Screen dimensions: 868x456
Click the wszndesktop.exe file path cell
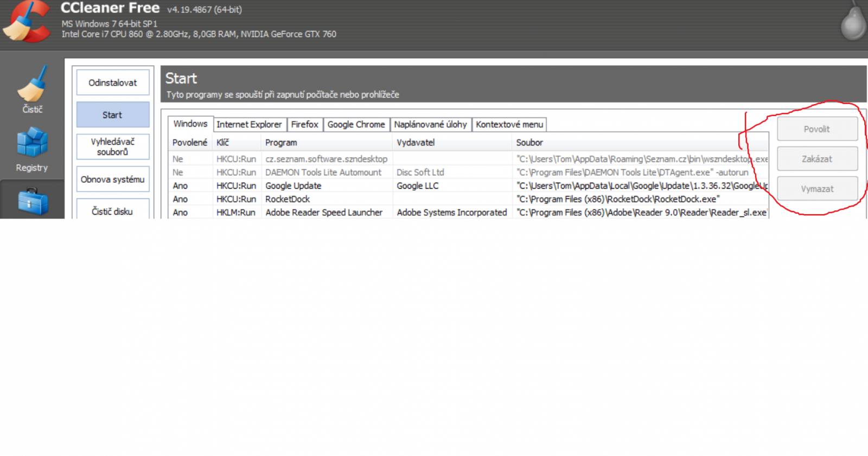click(642, 159)
